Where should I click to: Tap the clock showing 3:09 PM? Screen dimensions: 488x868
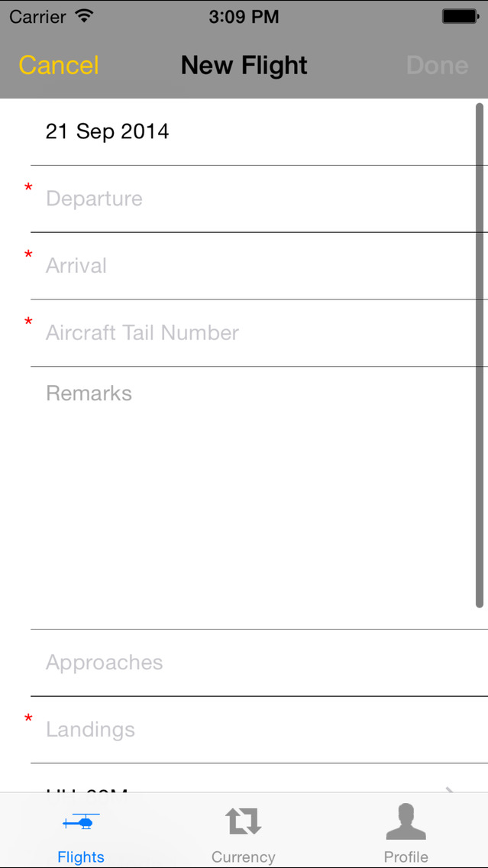click(x=244, y=15)
